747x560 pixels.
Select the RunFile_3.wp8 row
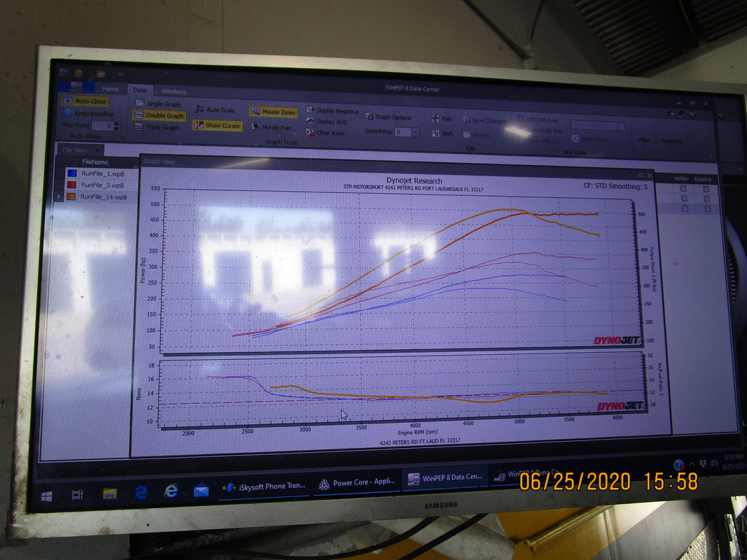point(102,185)
